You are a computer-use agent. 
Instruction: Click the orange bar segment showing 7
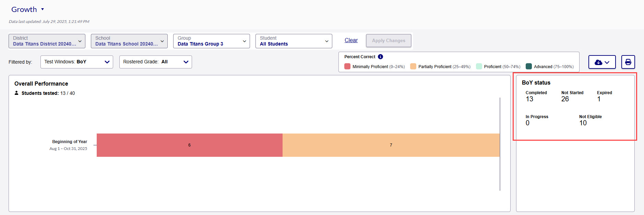point(391,145)
